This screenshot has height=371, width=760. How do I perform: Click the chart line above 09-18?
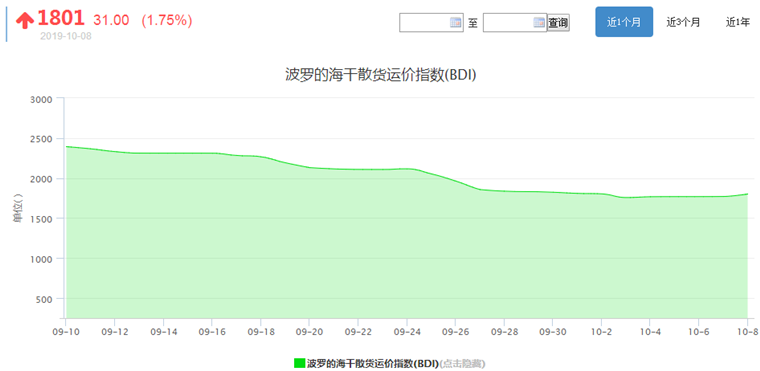(x=260, y=157)
